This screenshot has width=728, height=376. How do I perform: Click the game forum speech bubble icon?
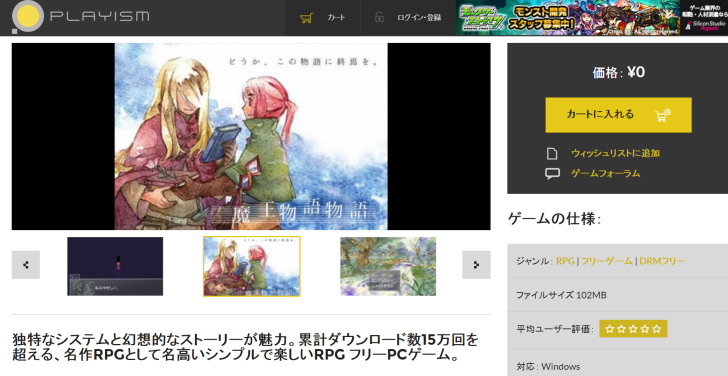coord(552,174)
